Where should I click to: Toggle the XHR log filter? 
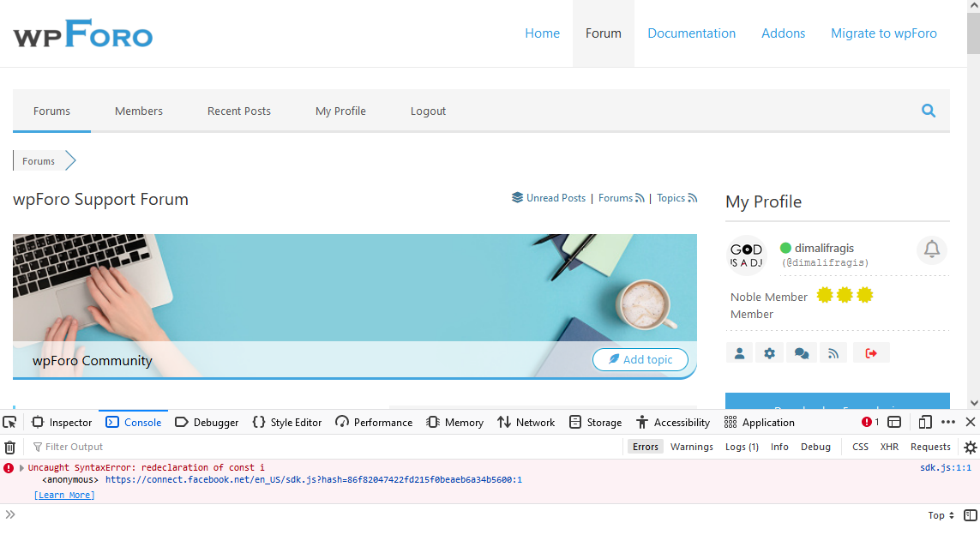[889, 446]
